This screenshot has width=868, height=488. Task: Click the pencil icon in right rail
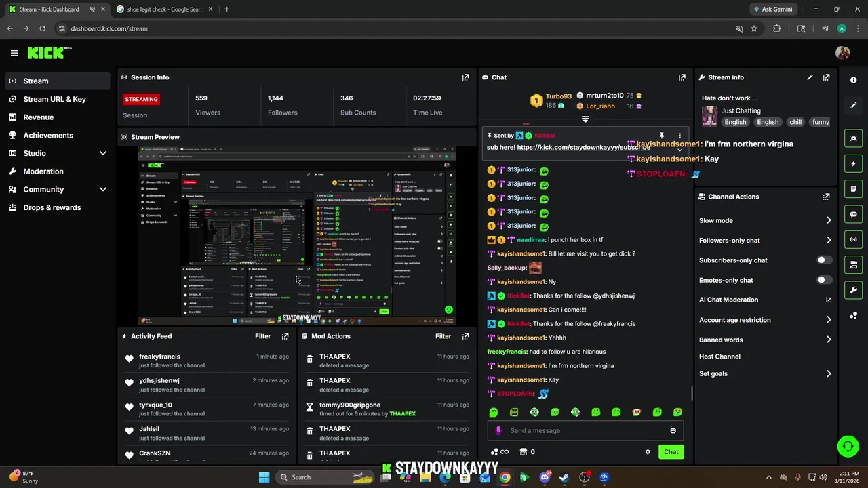(x=853, y=105)
